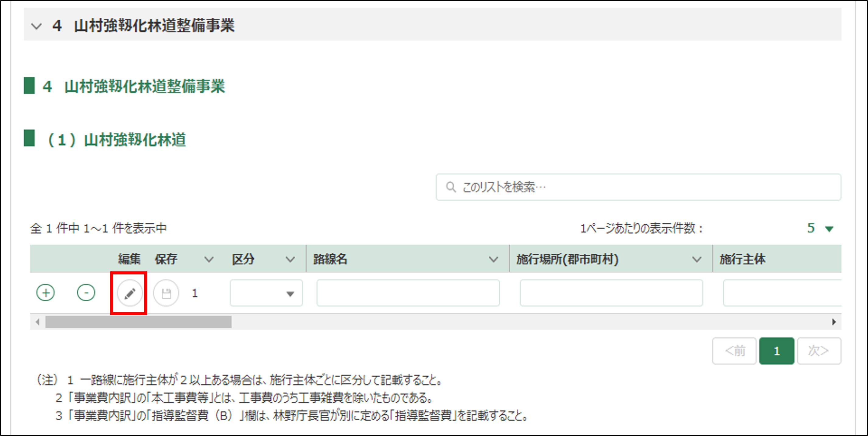This screenshot has width=868, height=436.
Task: Click the left scroll arrow of the table scrollbar
Action: tap(37, 322)
